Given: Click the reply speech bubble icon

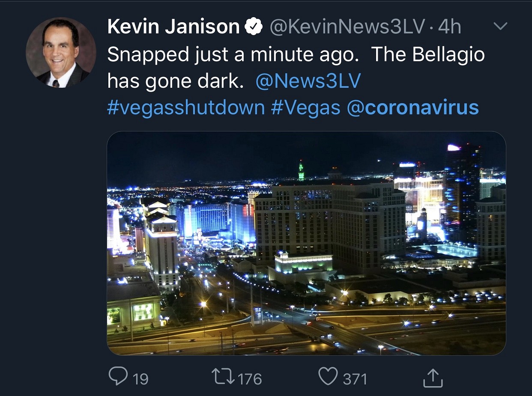Looking at the screenshot, I should pyautogui.click(x=118, y=376).
